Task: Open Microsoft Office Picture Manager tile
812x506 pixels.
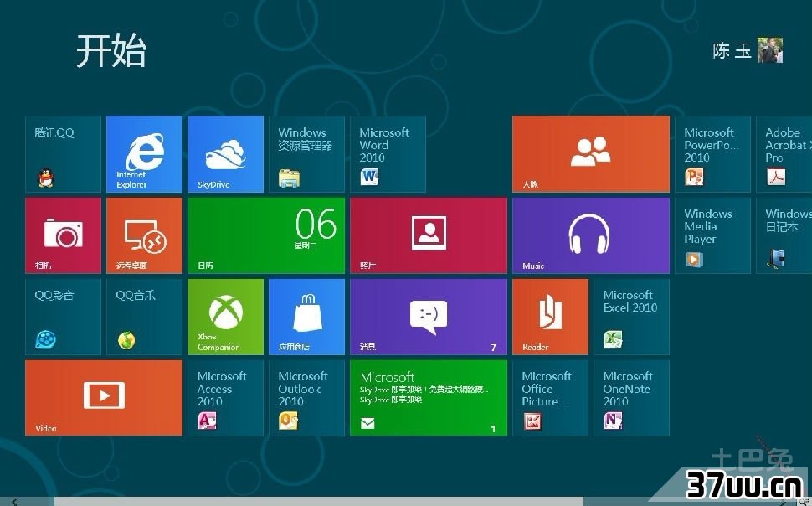Action: coord(551,398)
